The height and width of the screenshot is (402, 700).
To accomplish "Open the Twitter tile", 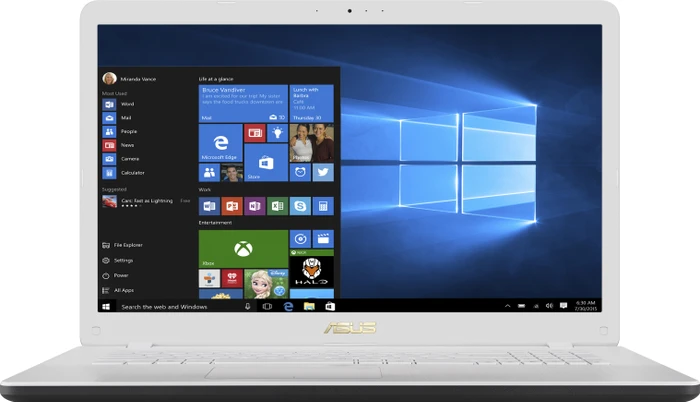I will 323,172.
